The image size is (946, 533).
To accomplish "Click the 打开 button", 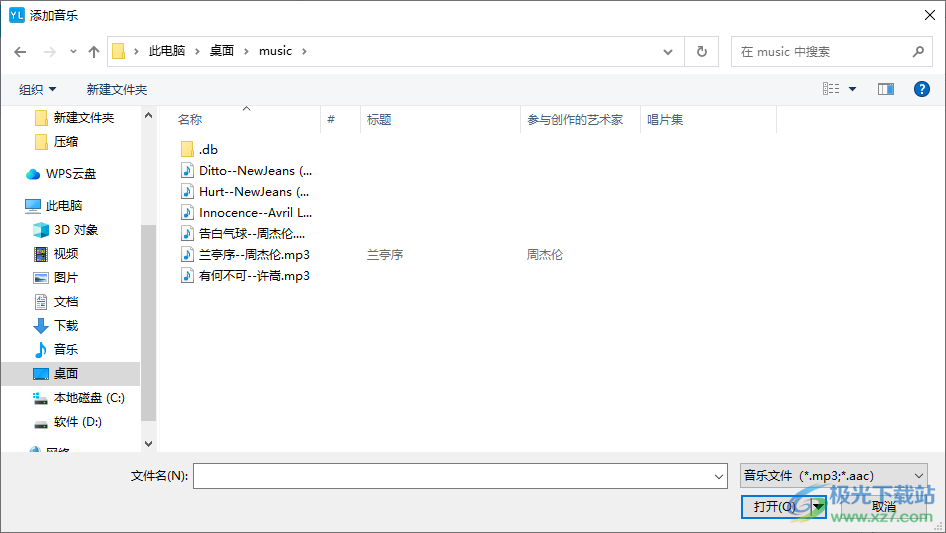I will [x=775, y=506].
